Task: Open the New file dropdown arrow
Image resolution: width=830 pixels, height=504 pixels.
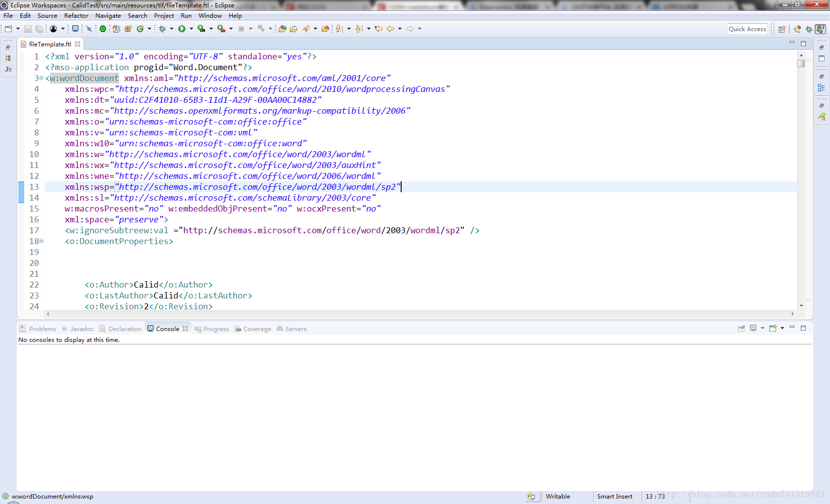Action: pos(18,29)
